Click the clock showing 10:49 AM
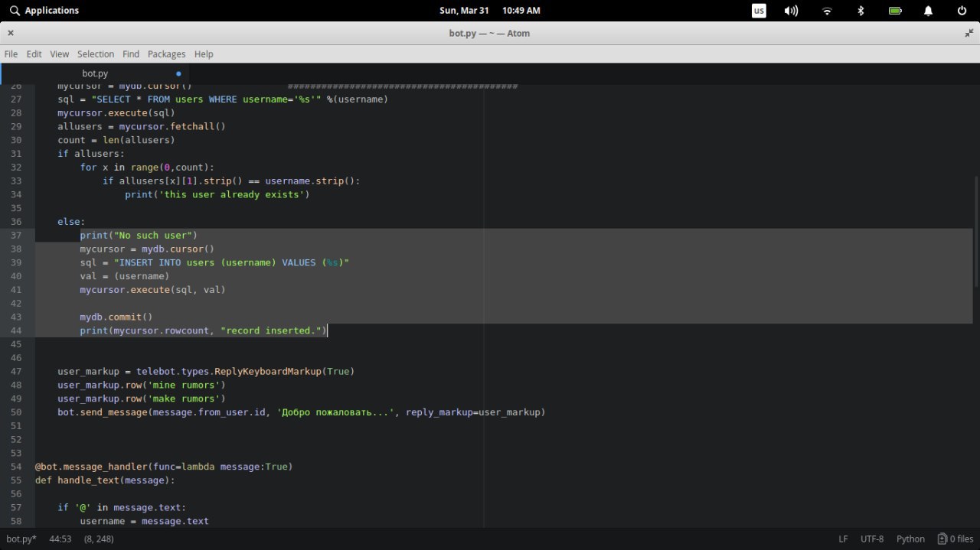The height and width of the screenshot is (550, 980). tap(521, 11)
